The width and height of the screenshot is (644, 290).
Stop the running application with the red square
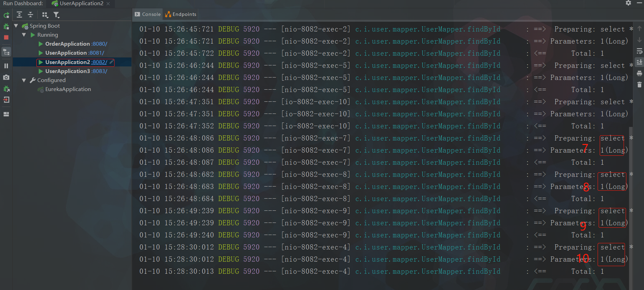click(x=6, y=37)
